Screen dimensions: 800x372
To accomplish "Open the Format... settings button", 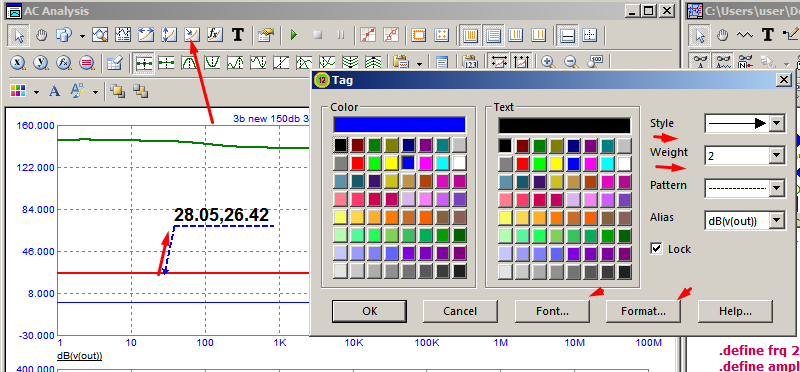I will (643, 311).
